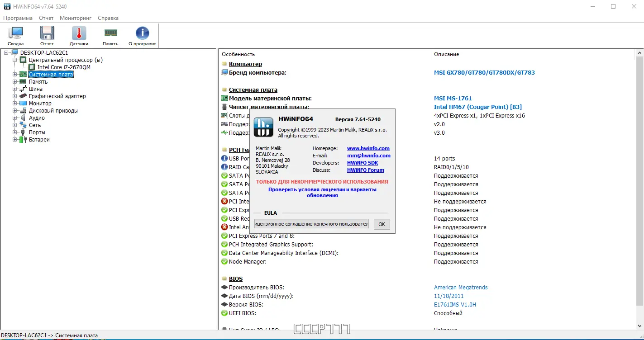Collapse the DESKTOP-LAC62C1 root node
The image size is (644, 340).
point(6,53)
